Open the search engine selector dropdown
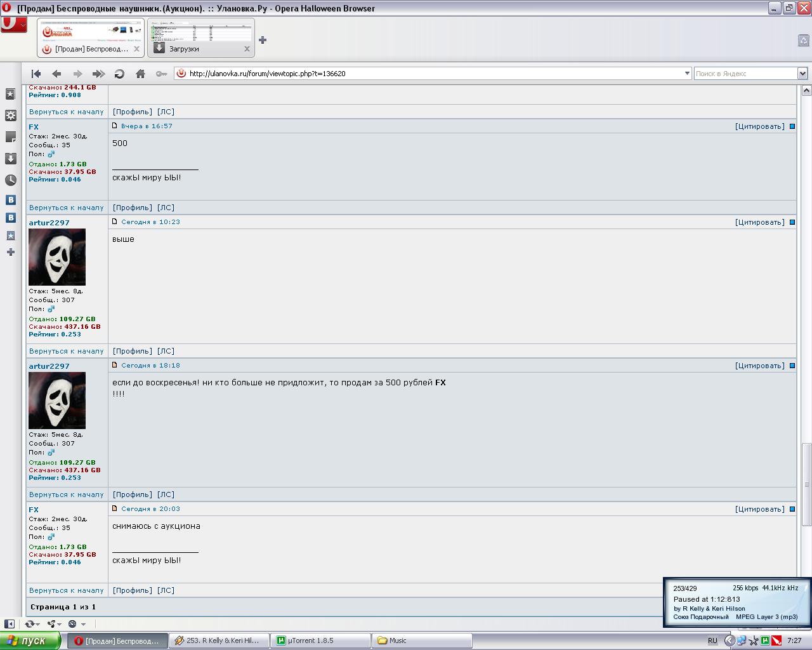This screenshot has width=812, height=650. (802, 74)
